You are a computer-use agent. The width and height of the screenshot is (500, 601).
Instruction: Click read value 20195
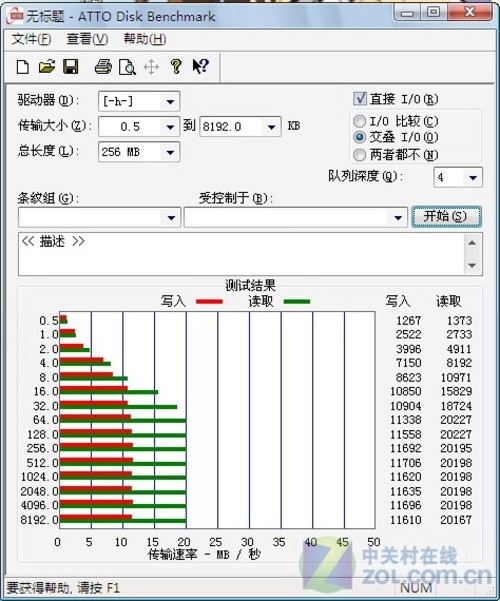(456, 448)
